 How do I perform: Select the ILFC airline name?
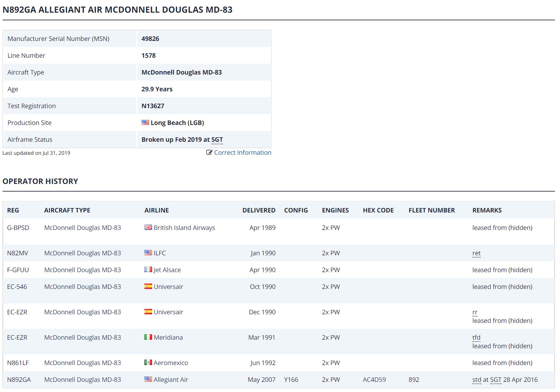coord(160,253)
